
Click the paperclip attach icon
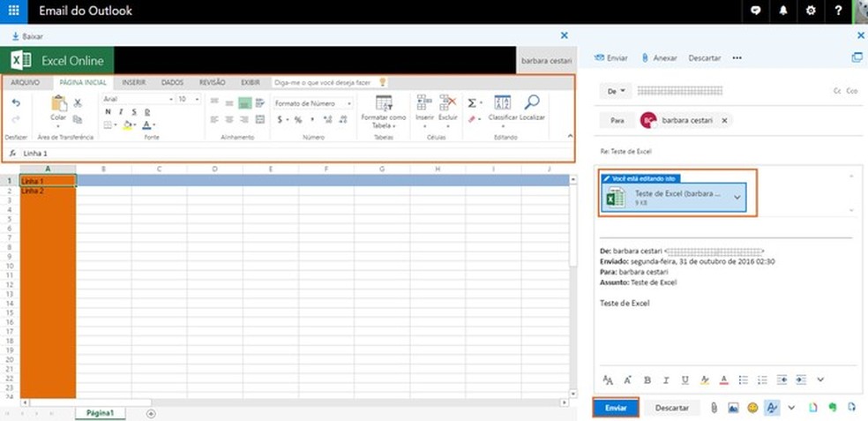click(x=715, y=408)
